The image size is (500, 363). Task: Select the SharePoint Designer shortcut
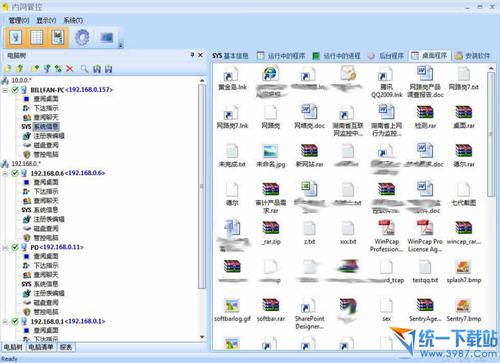click(x=309, y=314)
